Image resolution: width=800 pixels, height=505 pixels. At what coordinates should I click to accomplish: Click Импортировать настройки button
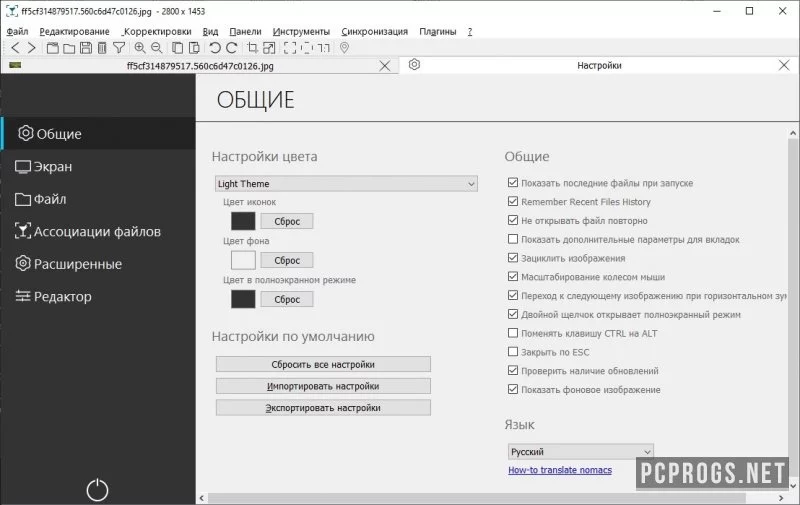pos(323,386)
